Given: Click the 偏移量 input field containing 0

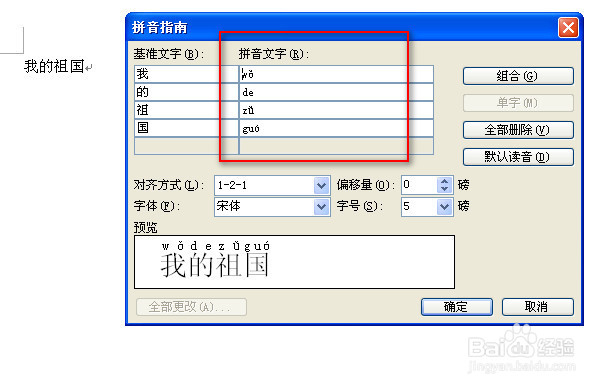Looking at the screenshot, I should point(419,185).
